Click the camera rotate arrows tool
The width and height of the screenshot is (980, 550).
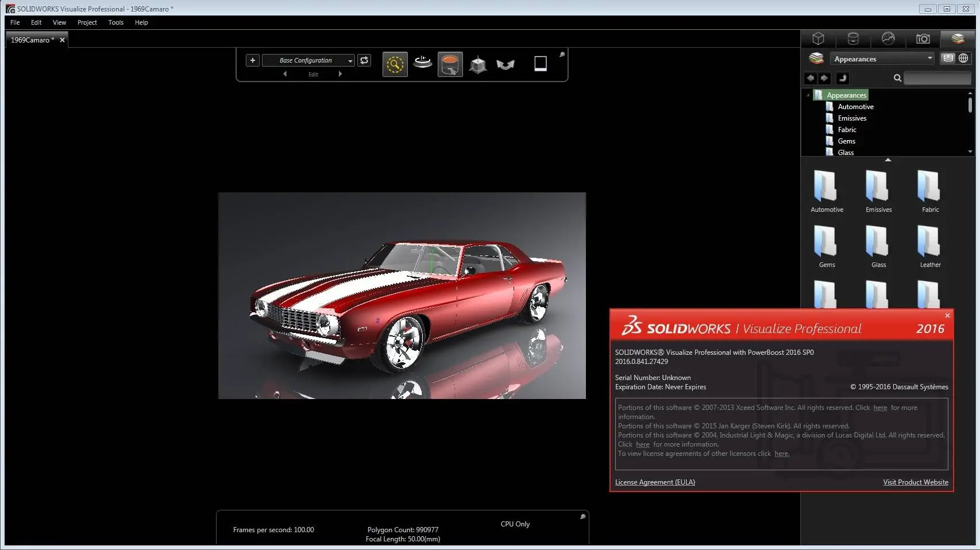[x=506, y=64]
